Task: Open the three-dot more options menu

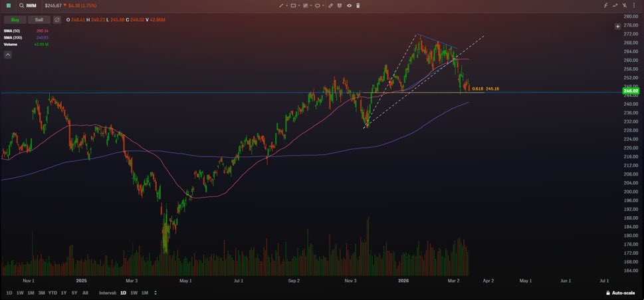Action: pos(634,5)
